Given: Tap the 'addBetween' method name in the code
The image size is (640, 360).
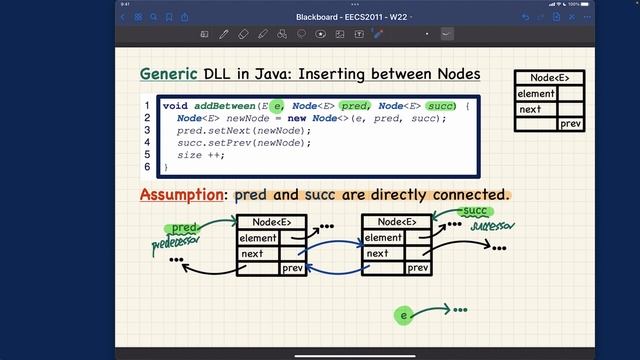Looking at the screenshot, I should 224,106.
